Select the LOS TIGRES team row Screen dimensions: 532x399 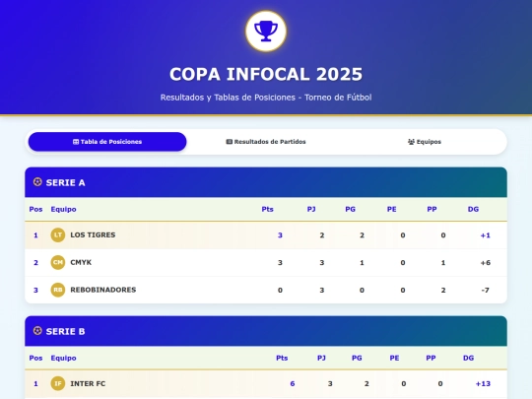[x=266, y=235]
